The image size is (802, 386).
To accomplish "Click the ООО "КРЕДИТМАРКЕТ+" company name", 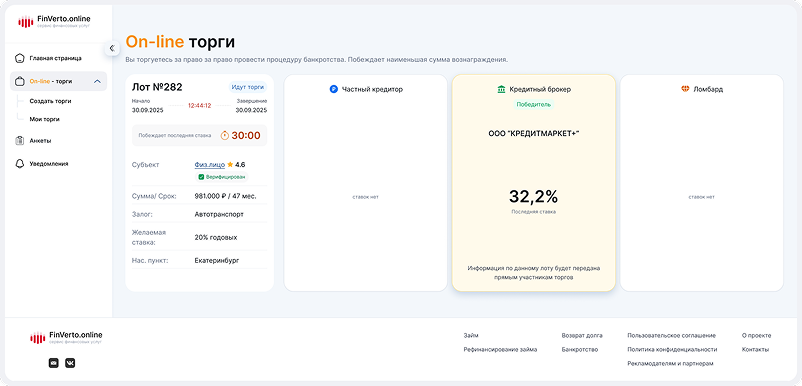I will 533,133.
